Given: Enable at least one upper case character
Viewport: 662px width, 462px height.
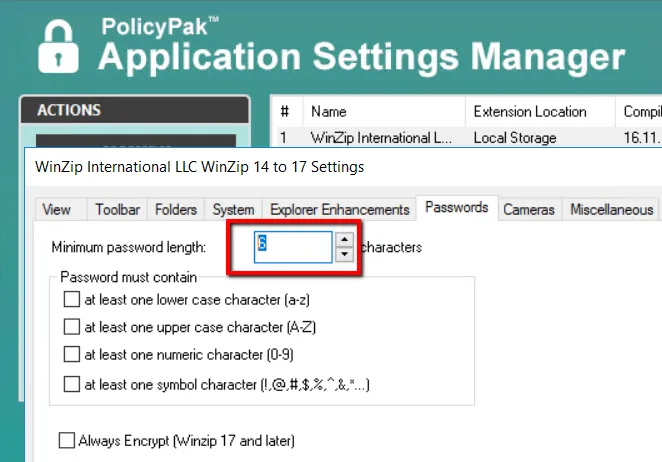Looking at the screenshot, I should (71, 327).
